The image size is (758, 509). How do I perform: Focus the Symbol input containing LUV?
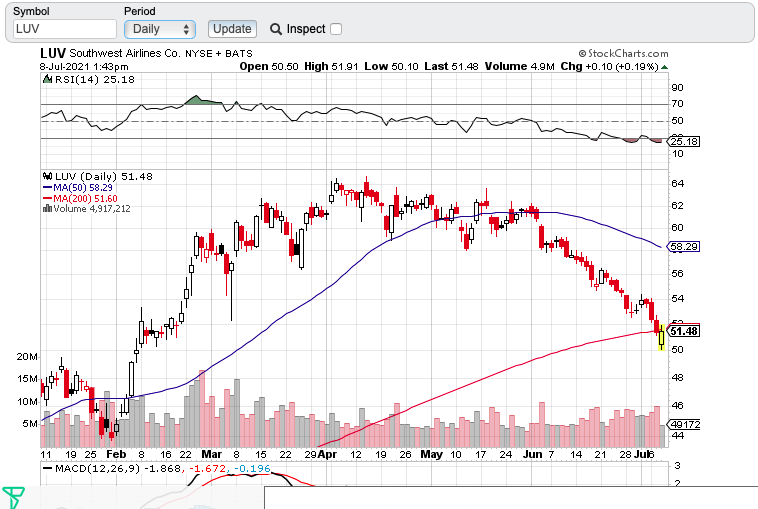click(64, 29)
